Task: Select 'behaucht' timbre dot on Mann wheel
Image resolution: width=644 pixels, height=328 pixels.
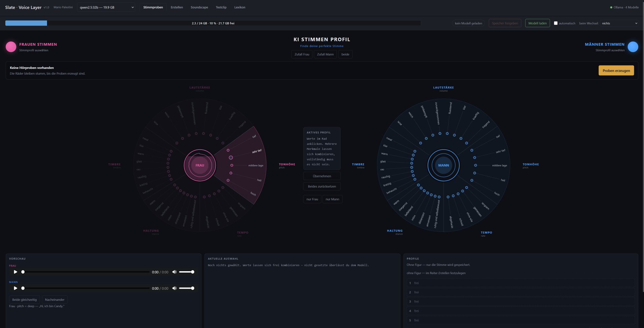Action: pyautogui.click(x=415, y=179)
